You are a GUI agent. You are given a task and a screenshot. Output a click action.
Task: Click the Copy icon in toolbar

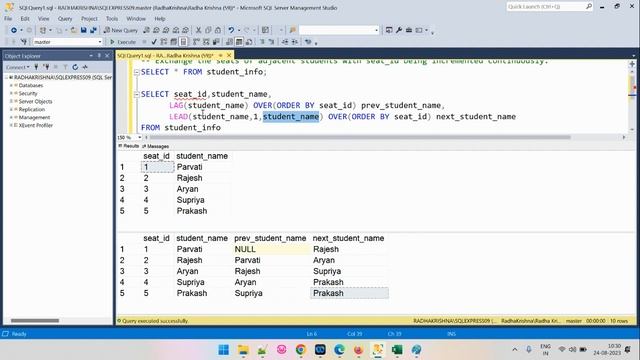tap(208, 30)
